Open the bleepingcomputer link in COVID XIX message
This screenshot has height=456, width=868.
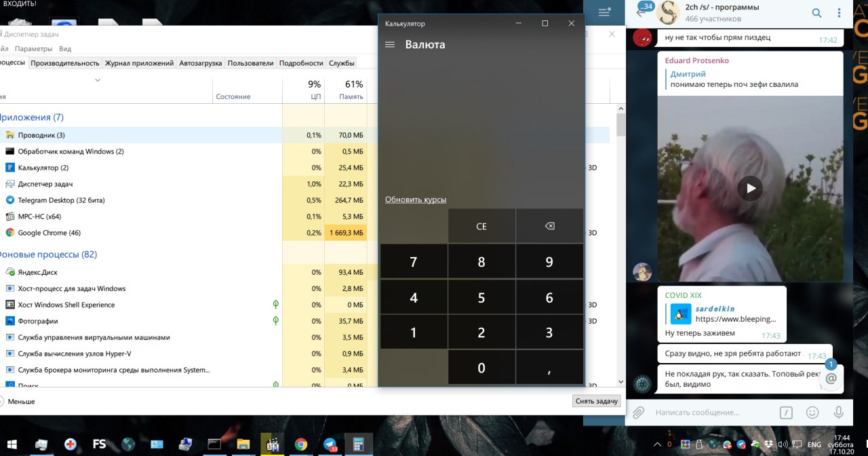pyautogui.click(x=736, y=319)
